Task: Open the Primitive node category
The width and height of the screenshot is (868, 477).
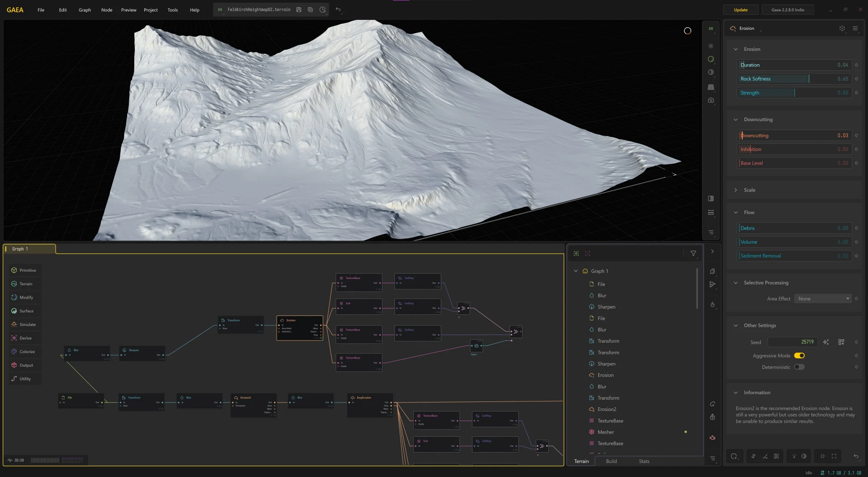Action: coord(24,270)
